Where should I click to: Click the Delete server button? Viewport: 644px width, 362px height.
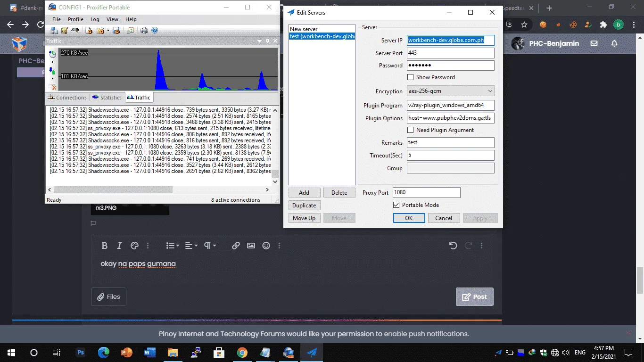339,192
